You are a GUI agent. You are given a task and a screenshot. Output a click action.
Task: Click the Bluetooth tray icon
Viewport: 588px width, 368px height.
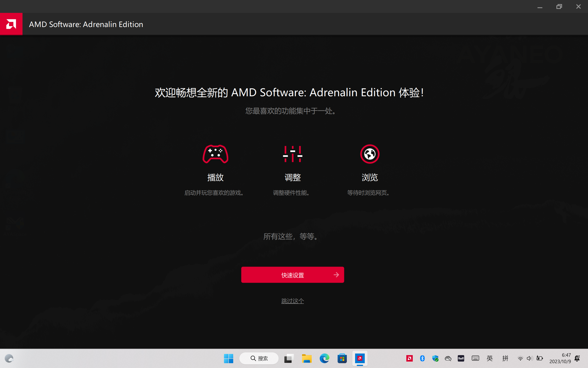[422, 359]
